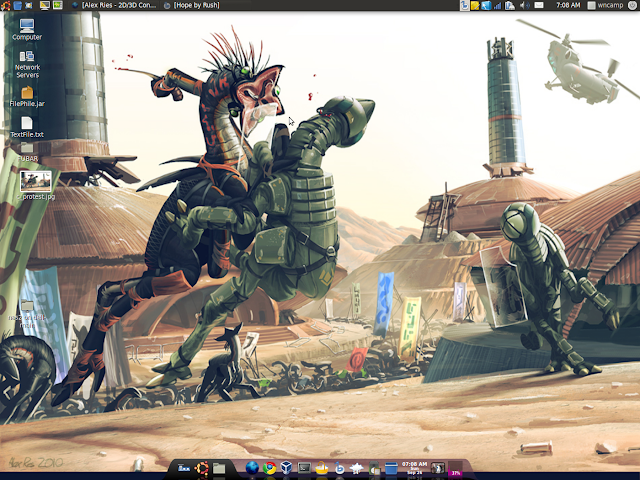
Task: Open the chat launcher in top panel
Action: pyautogui.click(x=29, y=5)
